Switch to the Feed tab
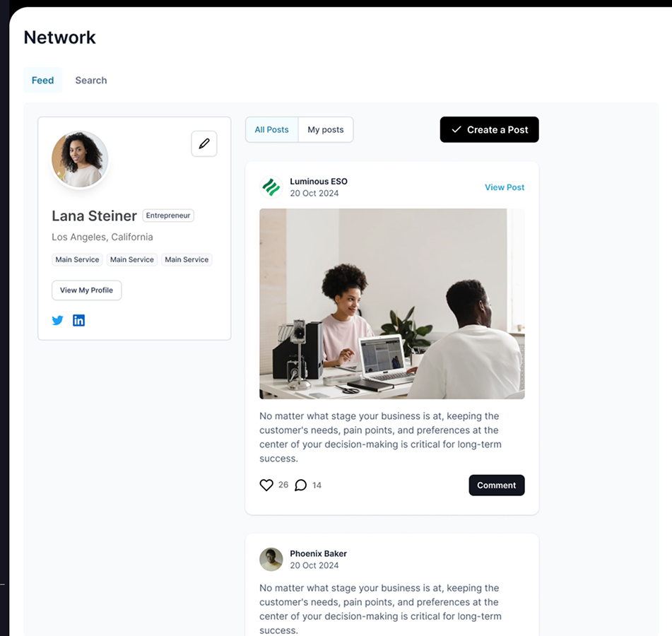Viewport: 672px width, 636px height. (43, 80)
